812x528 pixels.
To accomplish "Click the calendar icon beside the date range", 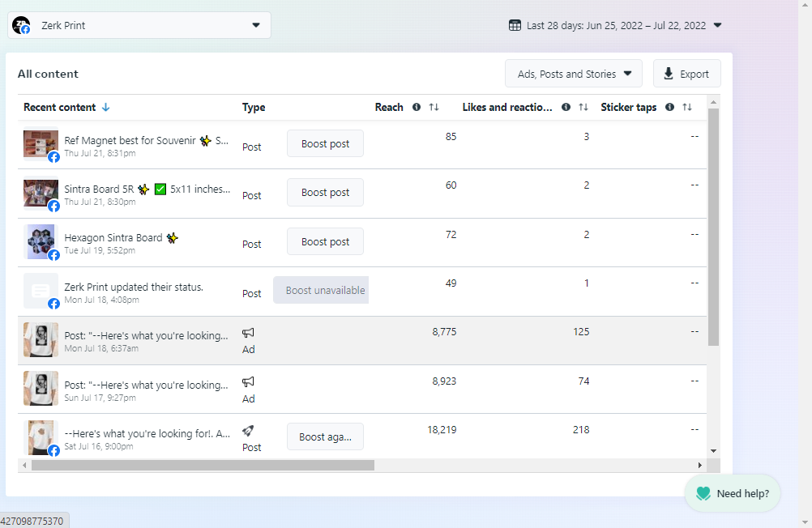I will [x=515, y=25].
